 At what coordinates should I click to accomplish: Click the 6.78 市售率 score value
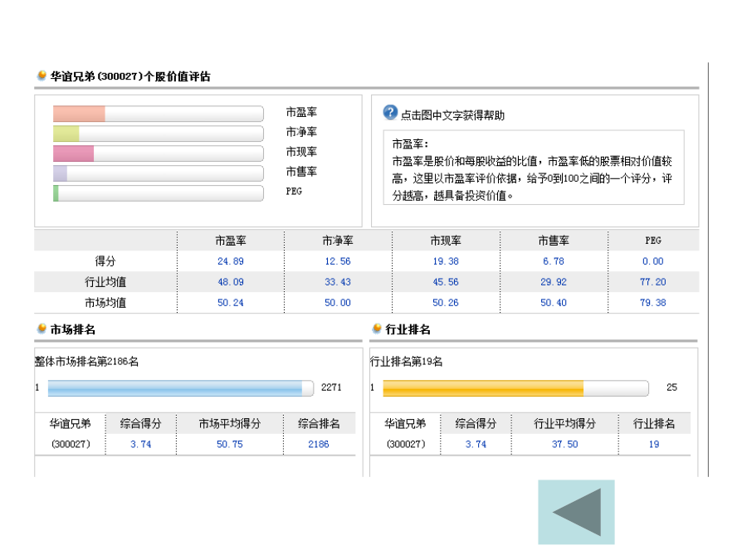[x=554, y=261]
